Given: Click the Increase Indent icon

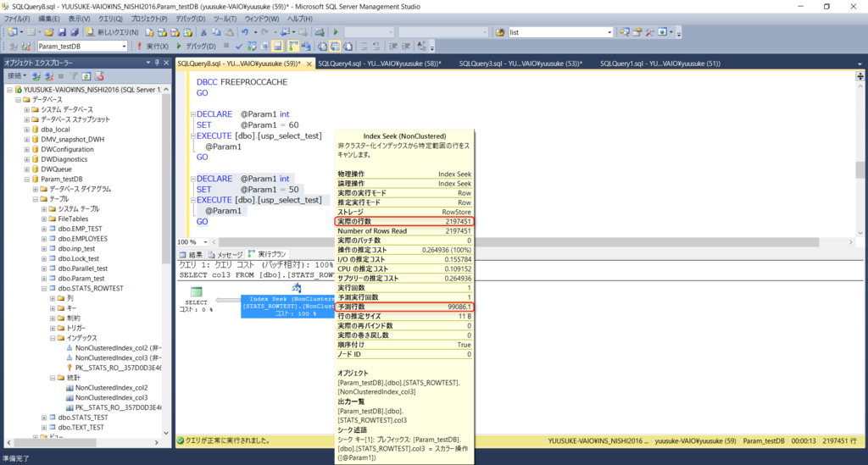Looking at the screenshot, I should 406,47.
